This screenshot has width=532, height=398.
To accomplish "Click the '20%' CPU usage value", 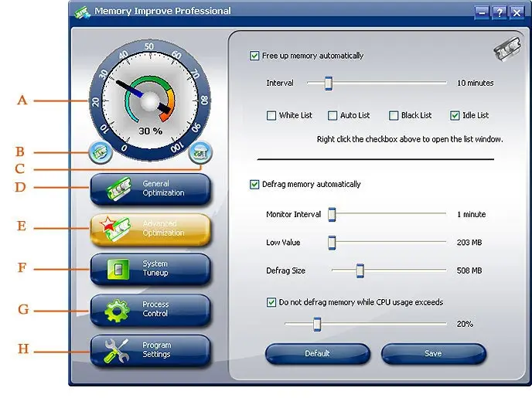I will [x=465, y=324].
